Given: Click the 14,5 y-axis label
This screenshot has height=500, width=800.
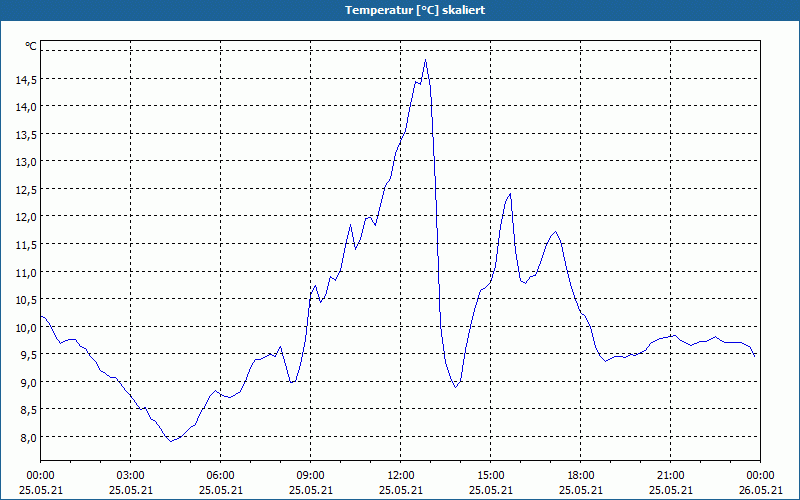Looking at the screenshot, I should point(27,80).
